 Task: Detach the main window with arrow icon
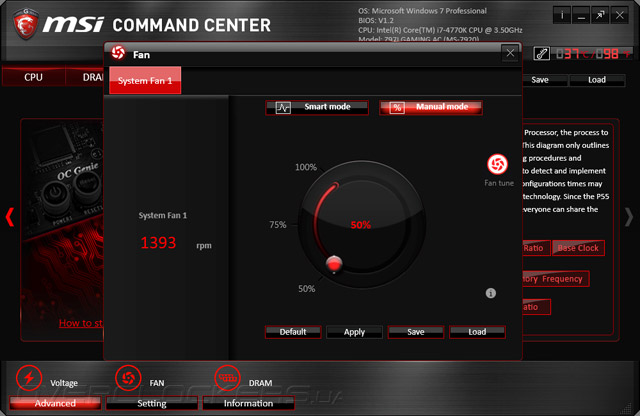(x=600, y=16)
